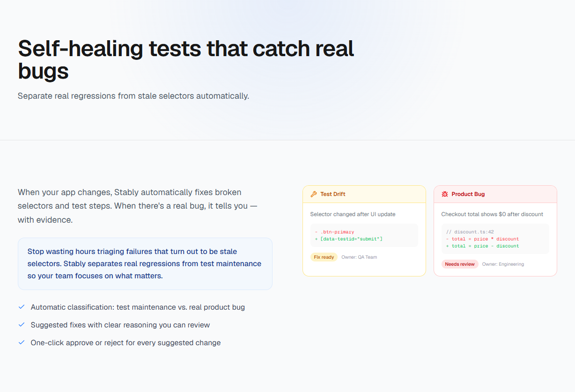Click checkmark icon next to Suggested fixes
This screenshot has width=575, height=392.
click(22, 325)
